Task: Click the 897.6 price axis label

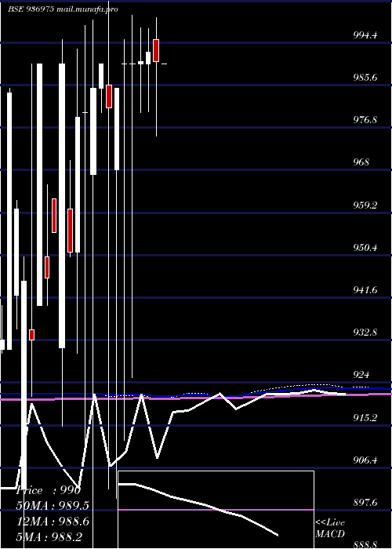Action: (365, 503)
